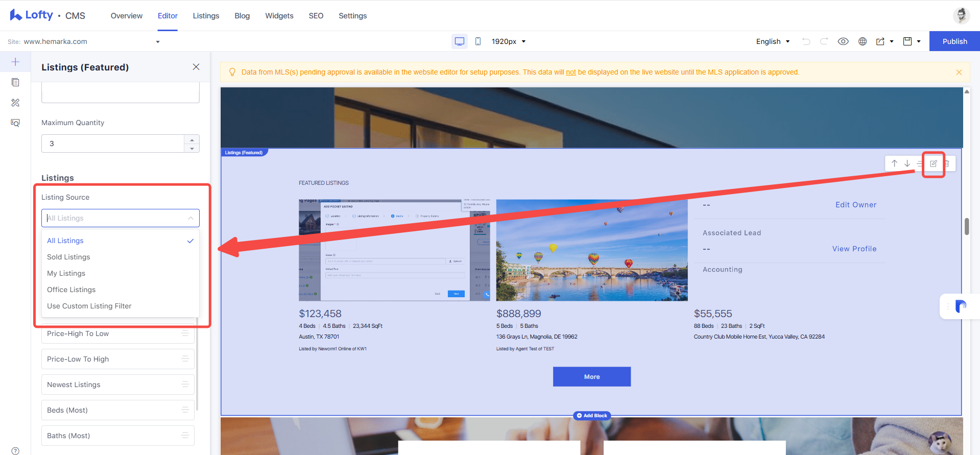Click the More button under listings
This screenshot has height=455, width=980.
coord(592,376)
